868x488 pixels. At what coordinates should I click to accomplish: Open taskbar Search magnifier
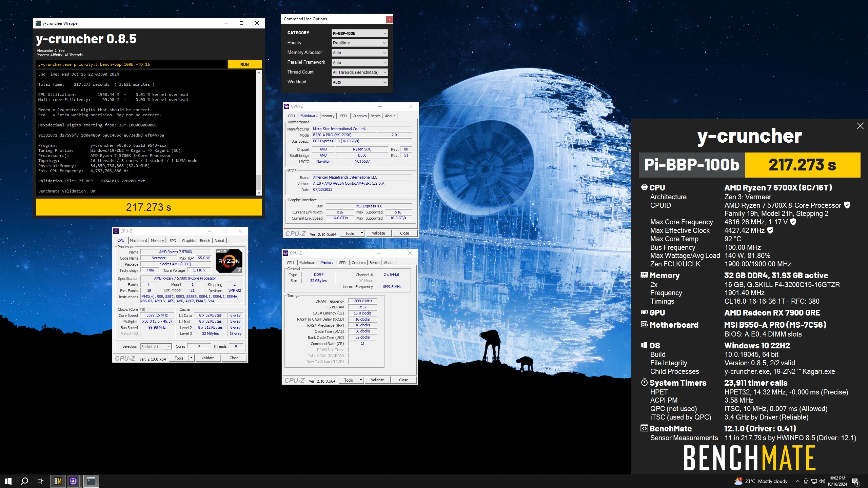[24, 481]
